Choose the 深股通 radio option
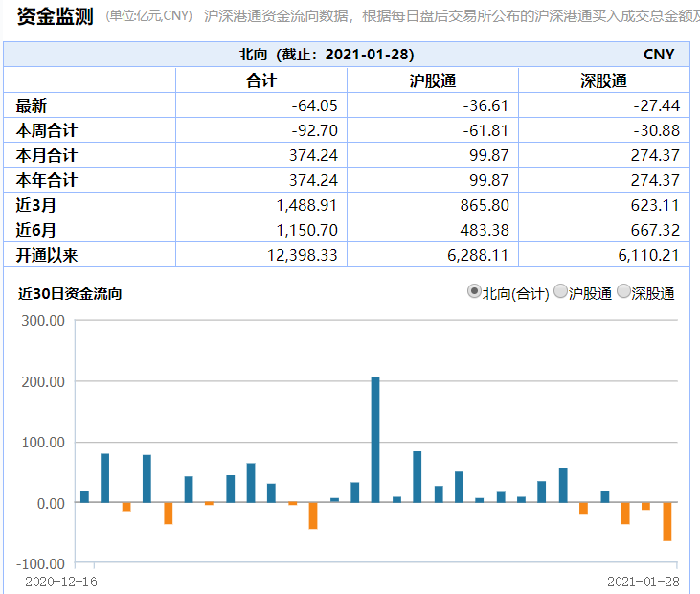The image size is (700, 594). click(624, 293)
